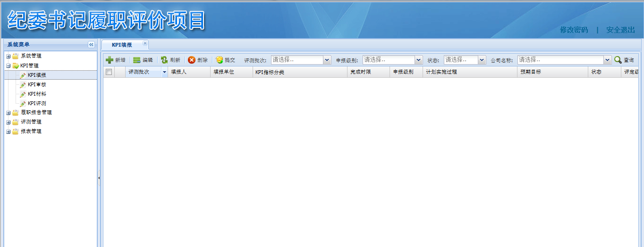
Task: Open KPI评测 in the sidebar
Action: coord(36,103)
